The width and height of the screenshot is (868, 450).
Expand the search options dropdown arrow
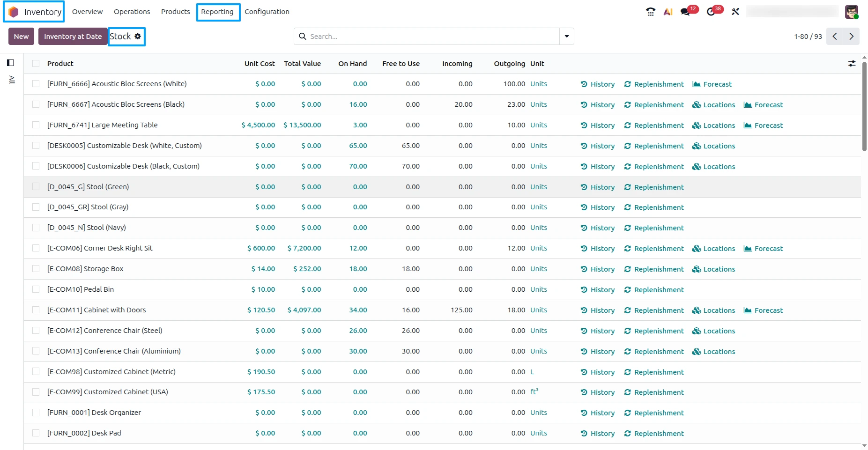pyautogui.click(x=567, y=36)
